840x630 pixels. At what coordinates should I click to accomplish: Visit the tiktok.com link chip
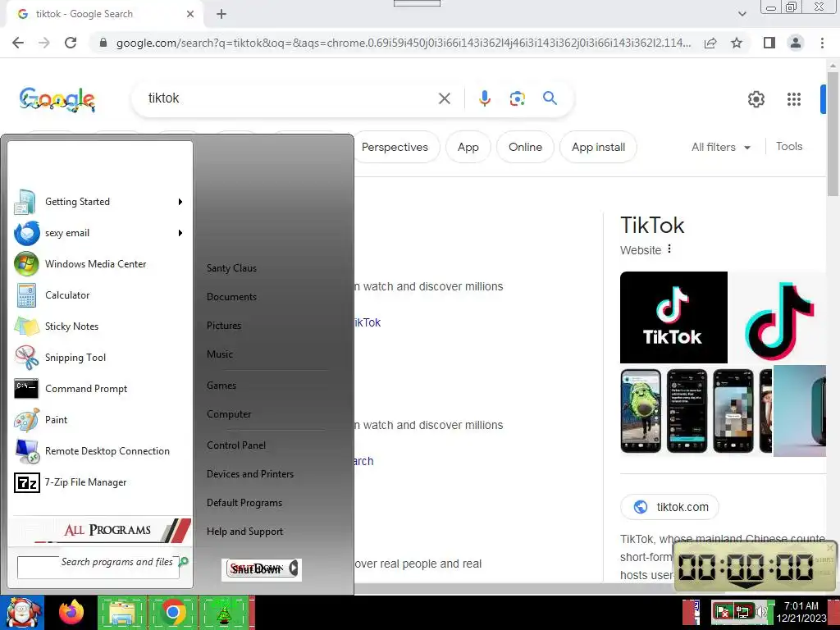669,507
